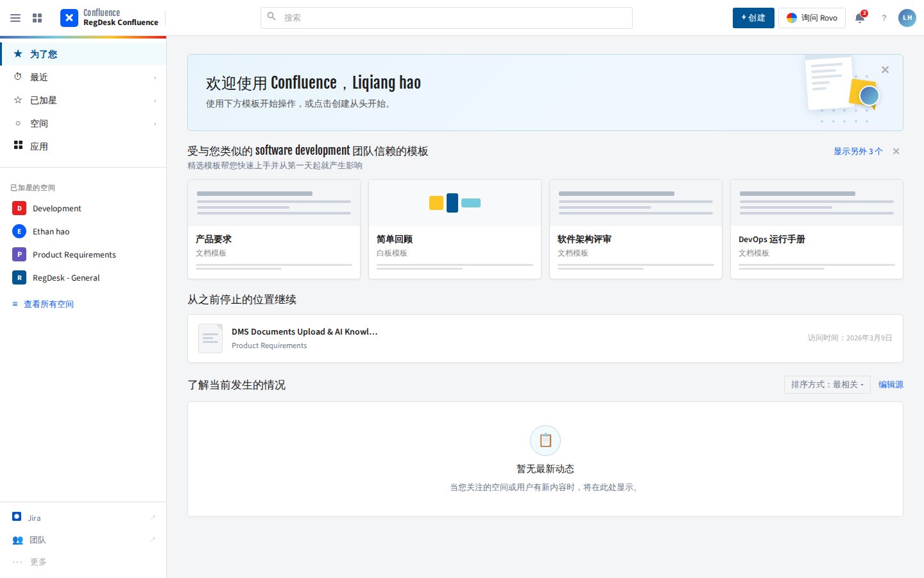This screenshot has width=924, height=578.
Task: Click 团队 text in sidebar footer
Action: [38, 540]
